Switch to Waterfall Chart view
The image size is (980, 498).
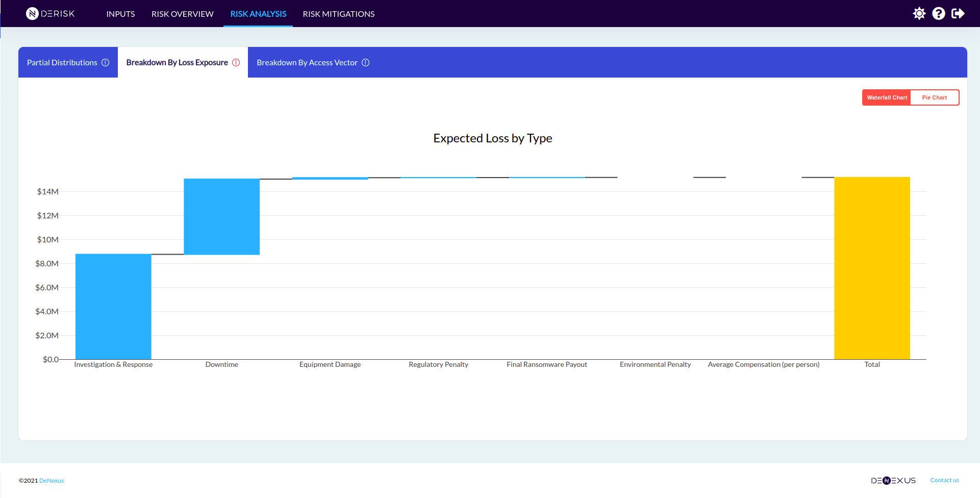coord(887,97)
